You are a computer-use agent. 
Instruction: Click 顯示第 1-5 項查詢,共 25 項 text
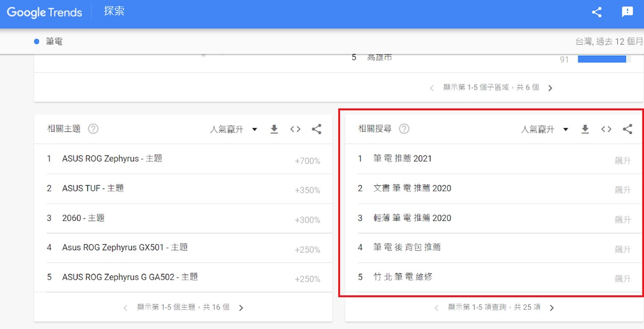tap(495, 307)
